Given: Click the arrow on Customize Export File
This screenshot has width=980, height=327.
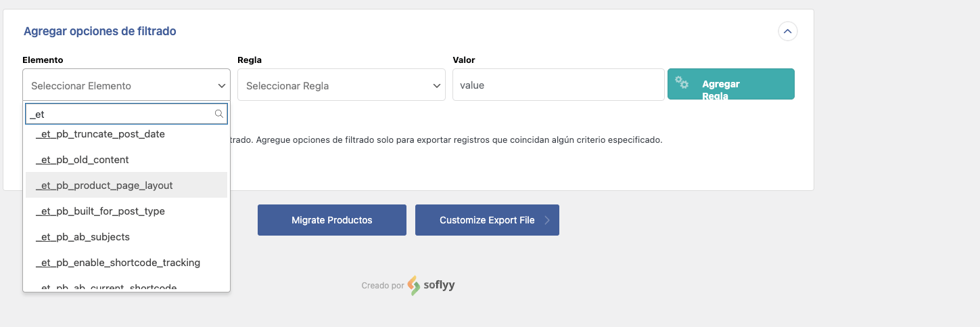Looking at the screenshot, I should (547, 220).
